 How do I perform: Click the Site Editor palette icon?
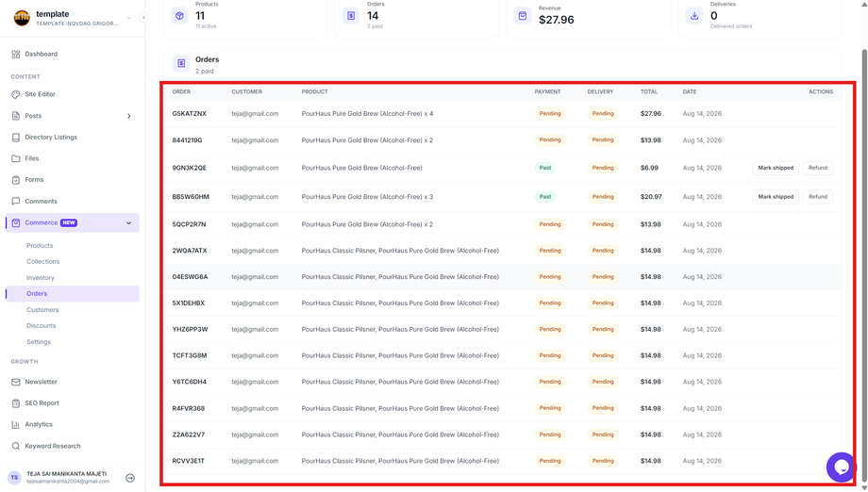point(15,94)
